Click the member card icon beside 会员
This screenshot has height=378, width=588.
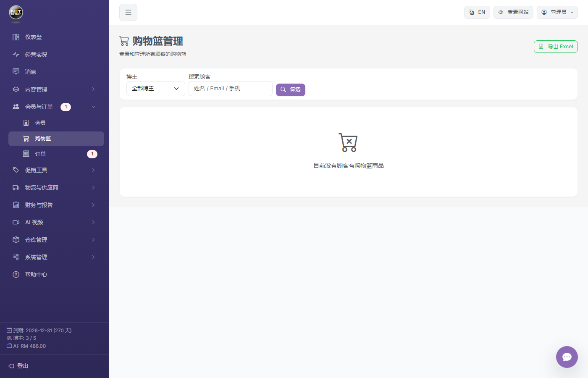[26, 123]
